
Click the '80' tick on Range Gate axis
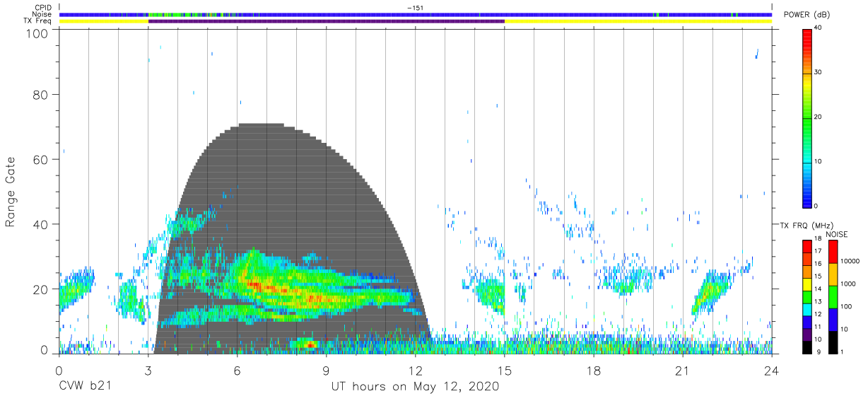coord(41,95)
